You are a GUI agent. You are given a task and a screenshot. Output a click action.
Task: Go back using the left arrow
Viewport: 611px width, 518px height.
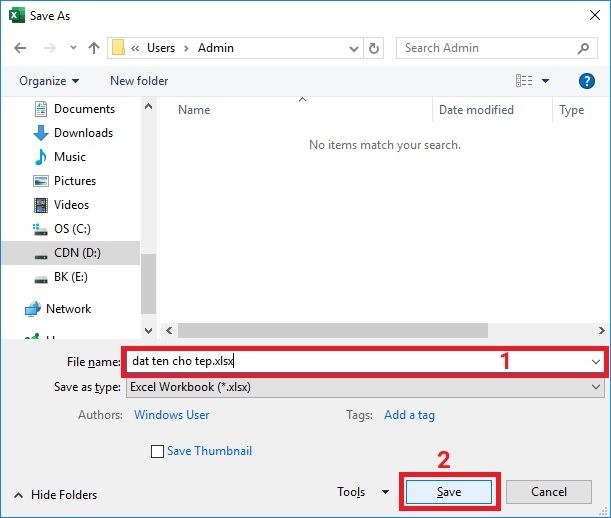(20, 48)
